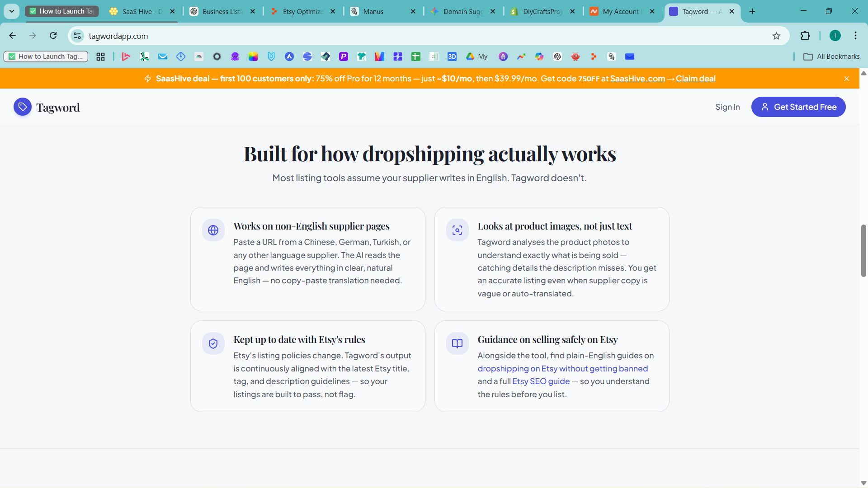Open the green plus bookmark icon
The image size is (868, 488).
click(416, 56)
